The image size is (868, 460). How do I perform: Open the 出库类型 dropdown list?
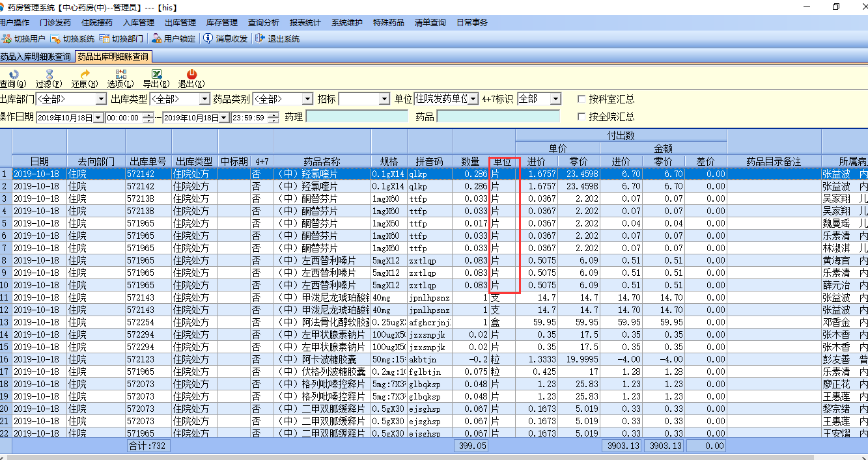(x=203, y=99)
